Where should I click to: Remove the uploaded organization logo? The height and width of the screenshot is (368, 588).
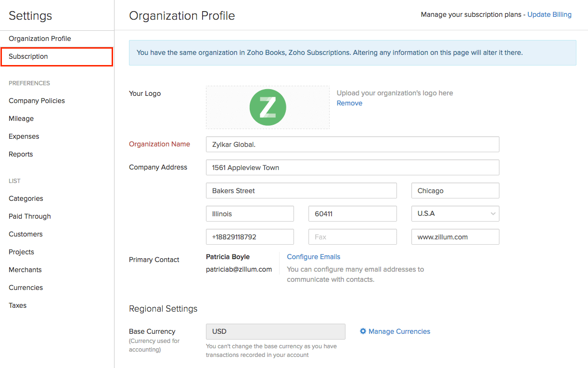pyautogui.click(x=349, y=103)
